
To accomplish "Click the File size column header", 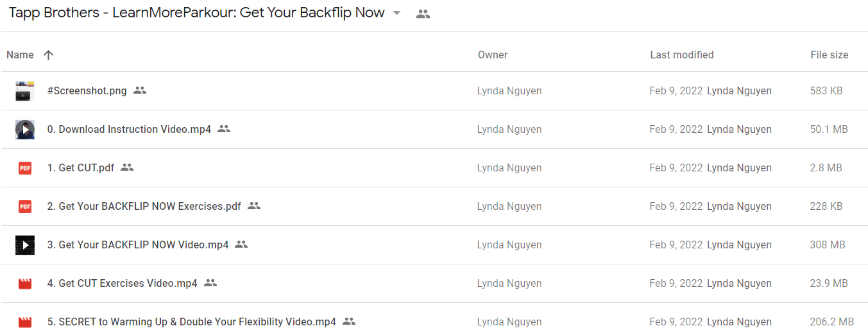I will click(x=830, y=55).
